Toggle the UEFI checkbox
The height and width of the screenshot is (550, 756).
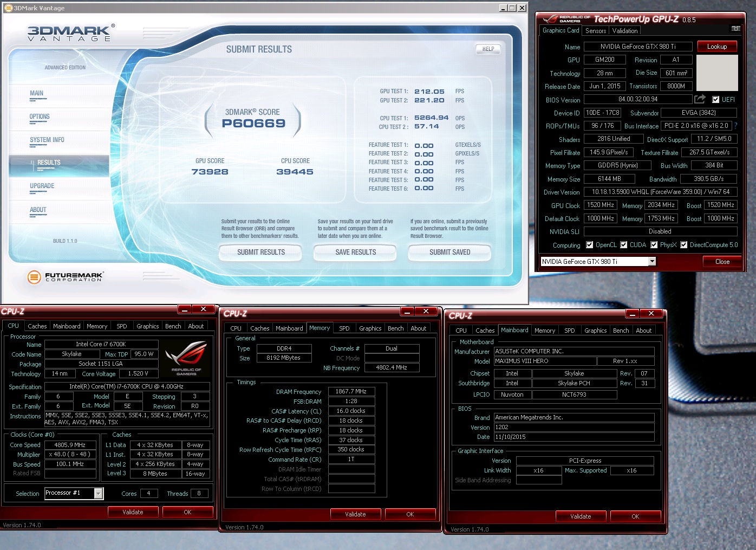[x=716, y=99]
